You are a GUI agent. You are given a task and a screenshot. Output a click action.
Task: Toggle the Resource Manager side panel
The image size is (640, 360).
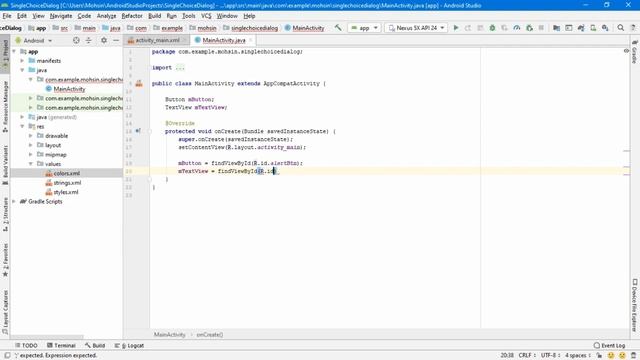(x=5, y=106)
